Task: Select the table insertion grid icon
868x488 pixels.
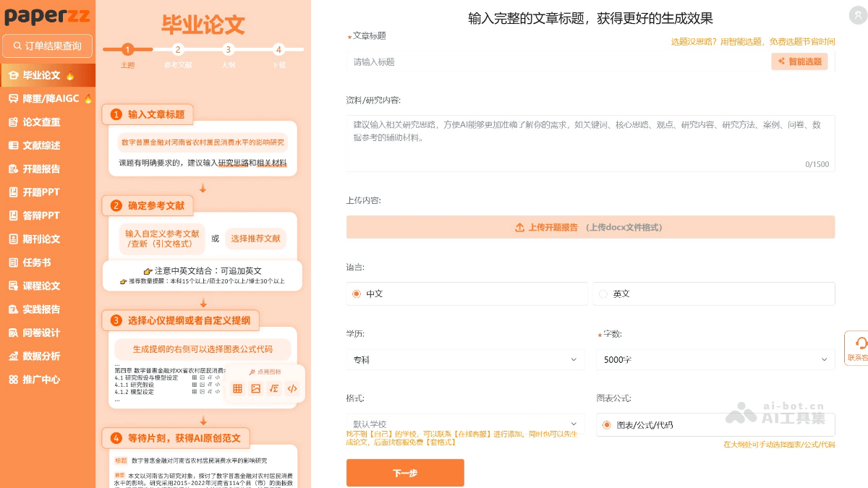Action: point(237,388)
